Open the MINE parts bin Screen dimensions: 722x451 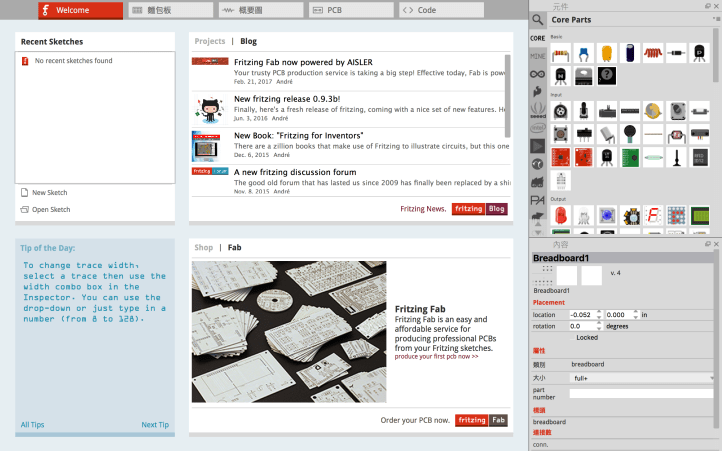(x=538, y=56)
